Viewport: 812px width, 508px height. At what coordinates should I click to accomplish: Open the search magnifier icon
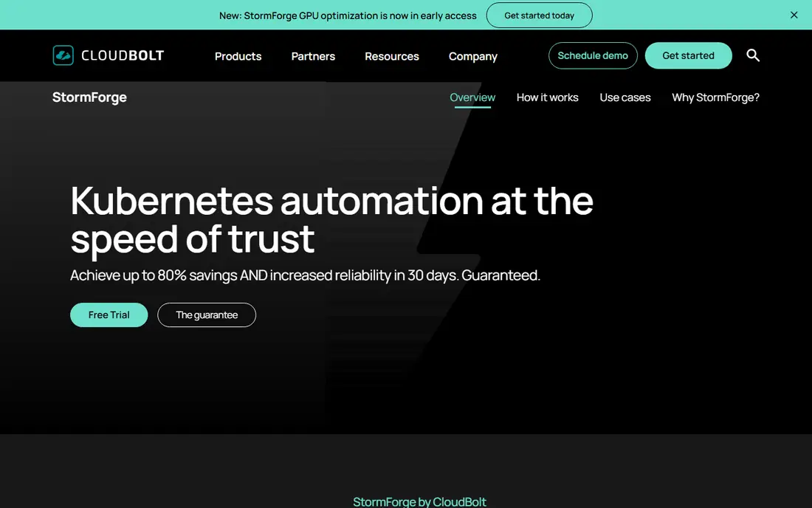click(753, 55)
